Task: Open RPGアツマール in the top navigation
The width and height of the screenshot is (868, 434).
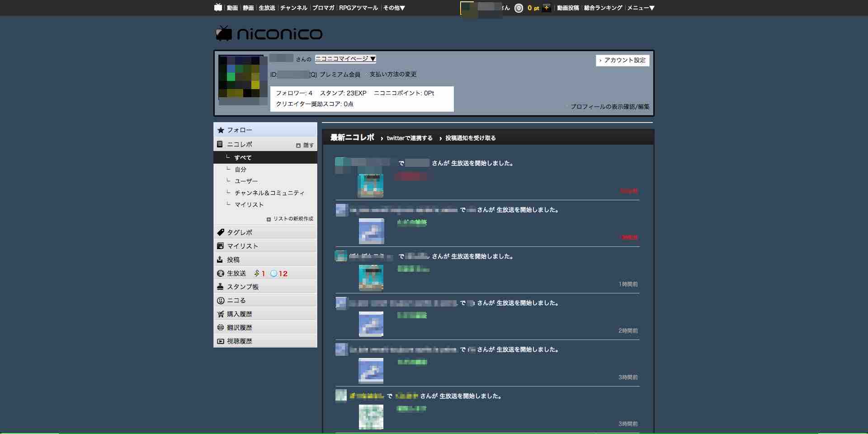Action: point(359,8)
